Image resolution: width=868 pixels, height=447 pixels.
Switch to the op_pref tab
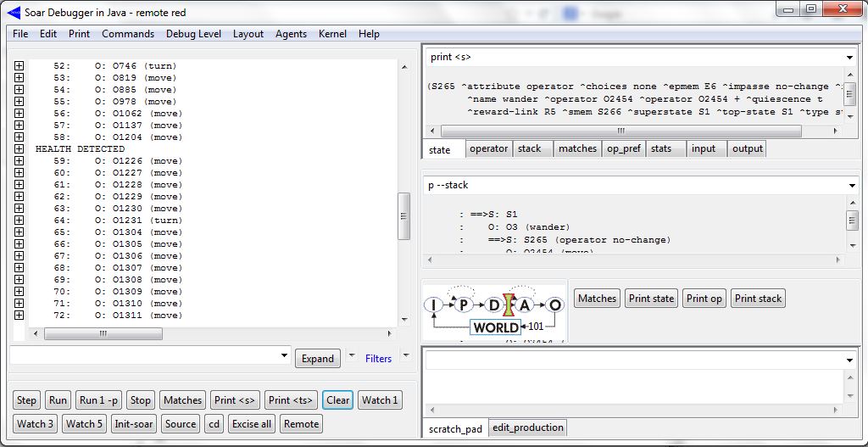point(622,148)
